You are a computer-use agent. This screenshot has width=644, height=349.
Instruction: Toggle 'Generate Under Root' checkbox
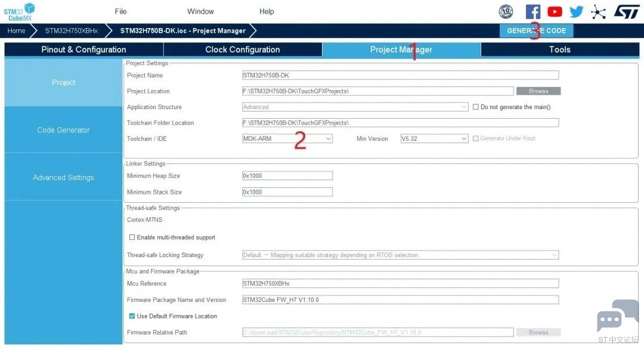click(x=476, y=138)
